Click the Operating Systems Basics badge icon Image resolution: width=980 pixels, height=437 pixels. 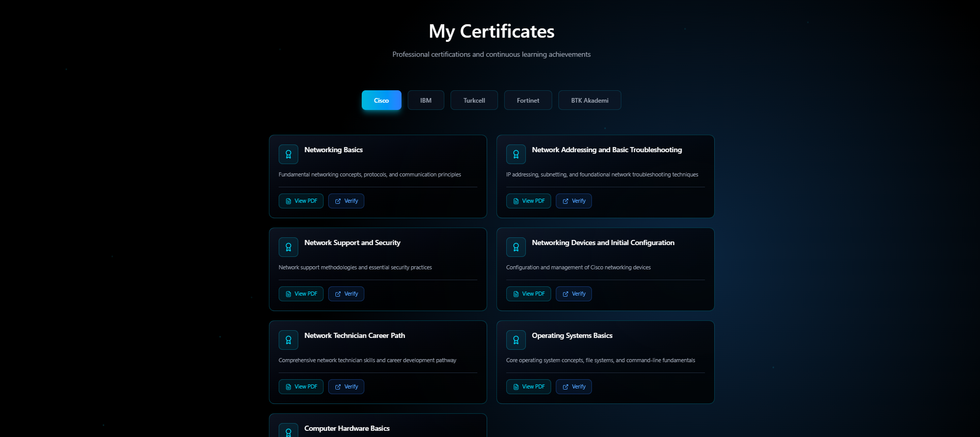coord(516,340)
